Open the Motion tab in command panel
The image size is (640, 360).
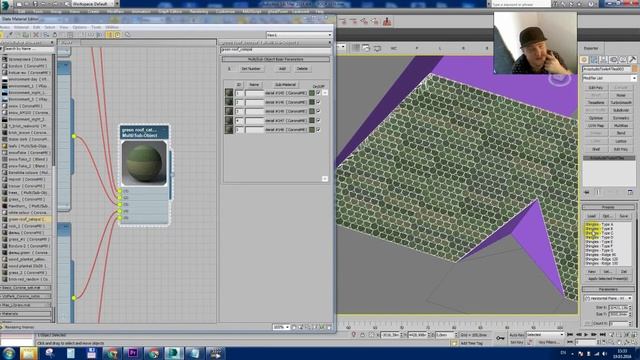tap(613, 60)
